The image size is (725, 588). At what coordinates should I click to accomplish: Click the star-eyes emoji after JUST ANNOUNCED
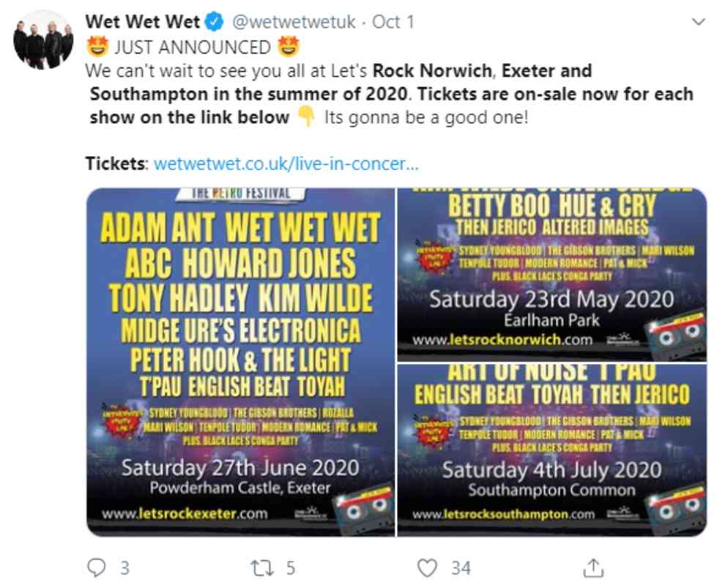point(289,47)
